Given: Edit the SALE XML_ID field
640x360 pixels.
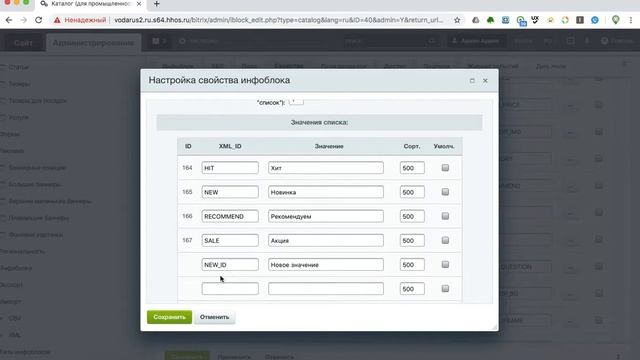Looking at the screenshot, I should click(230, 240).
